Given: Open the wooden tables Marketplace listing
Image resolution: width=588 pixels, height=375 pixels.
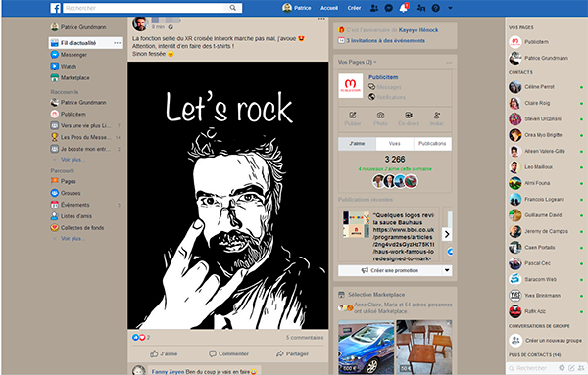Looking at the screenshot, I should (424, 347).
